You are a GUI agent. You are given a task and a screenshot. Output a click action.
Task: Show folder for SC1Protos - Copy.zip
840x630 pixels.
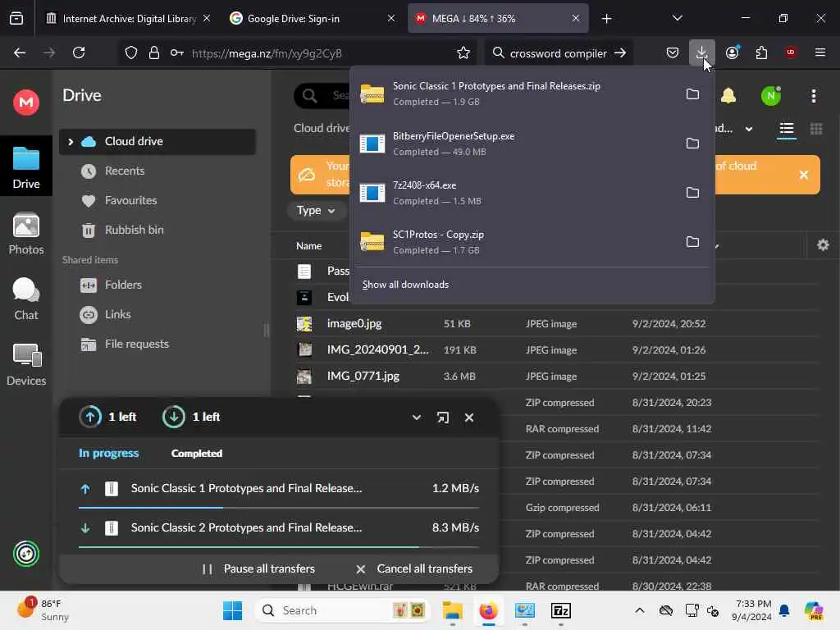click(692, 242)
